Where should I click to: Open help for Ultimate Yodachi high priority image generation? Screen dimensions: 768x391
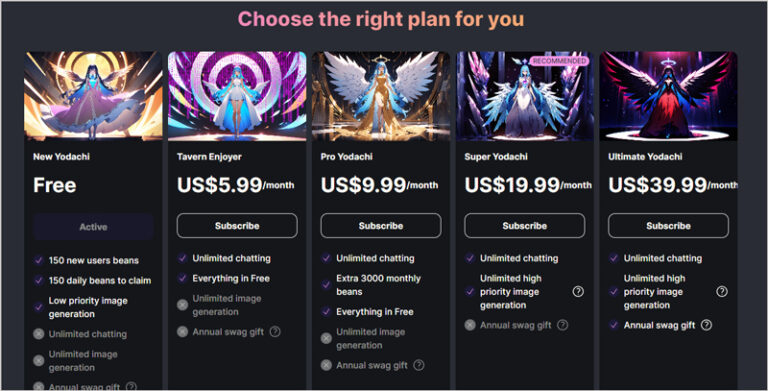[721, 292]
